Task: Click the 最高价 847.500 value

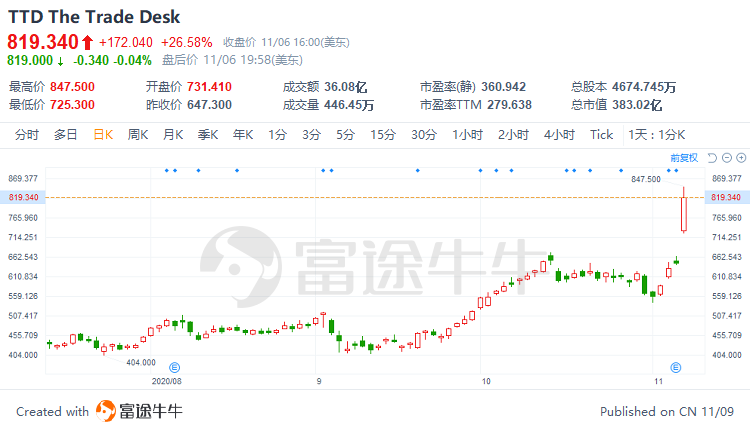Action: 72,87
